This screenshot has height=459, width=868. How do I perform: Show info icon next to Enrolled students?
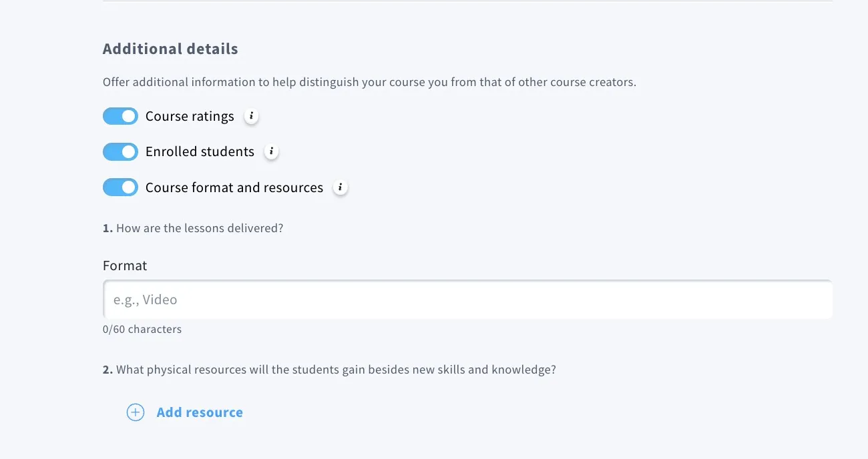click(x=271, y=151)
